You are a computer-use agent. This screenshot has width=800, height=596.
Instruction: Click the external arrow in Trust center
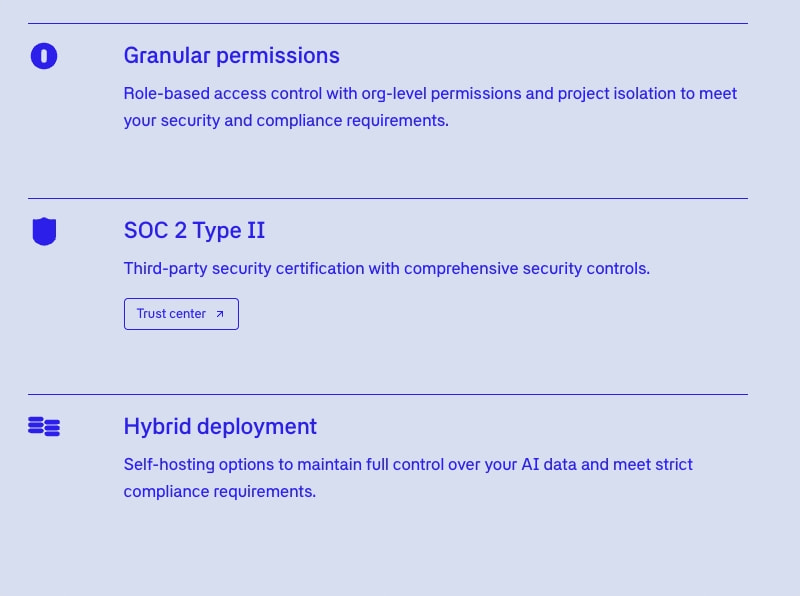(x=220, y=314)
